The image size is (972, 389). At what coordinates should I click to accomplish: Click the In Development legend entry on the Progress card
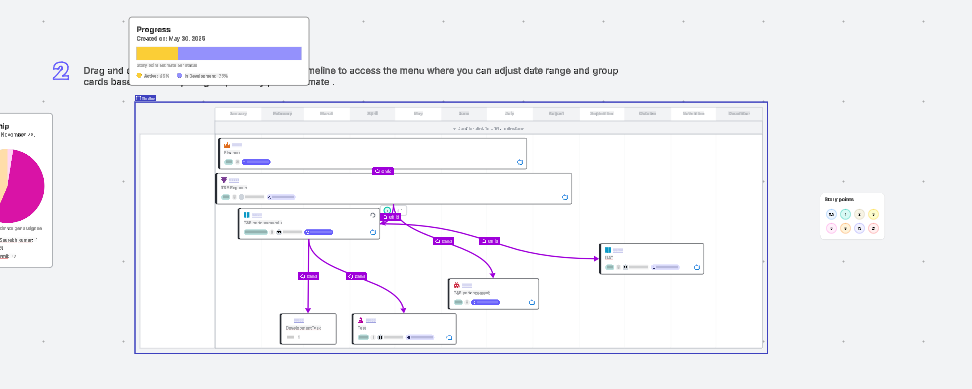(x=202, y=76)
